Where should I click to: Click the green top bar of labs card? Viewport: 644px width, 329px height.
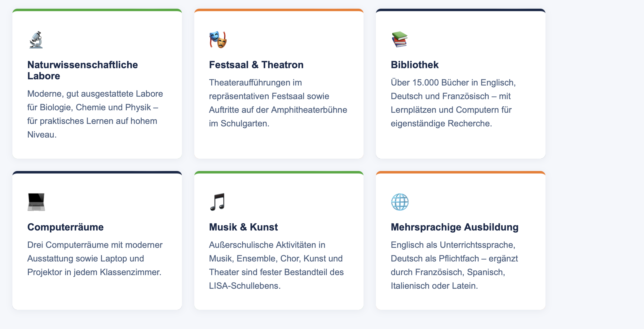[97, 10]
